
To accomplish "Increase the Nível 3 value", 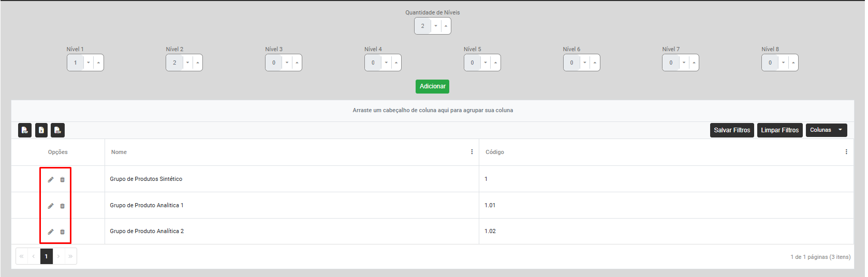I will pyautogui.click(x=297, y=63).
